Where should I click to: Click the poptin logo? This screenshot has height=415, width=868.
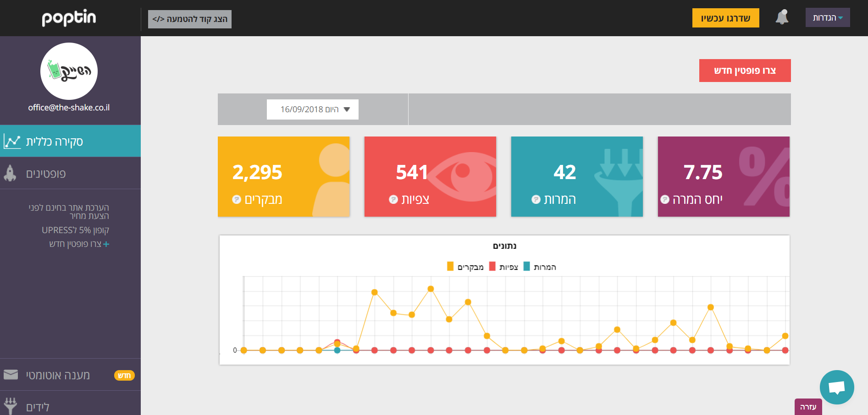point(69,18)
